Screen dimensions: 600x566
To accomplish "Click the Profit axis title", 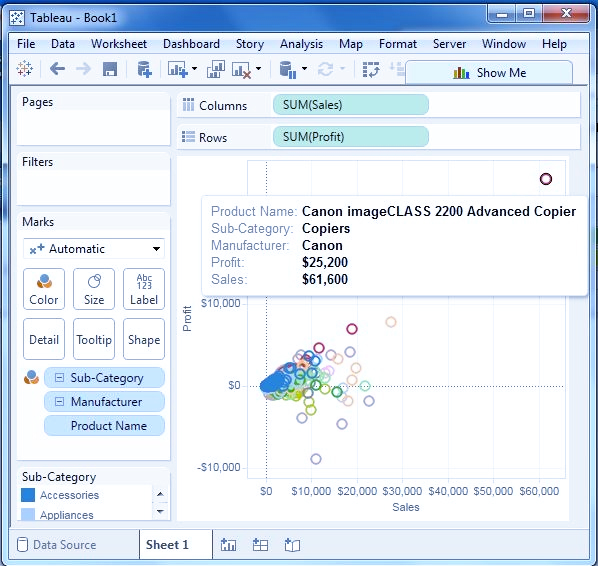I will 187,319.
